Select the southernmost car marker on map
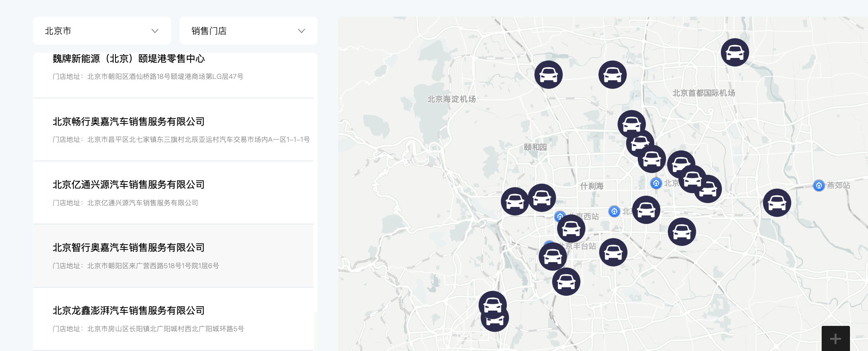Image resolution: width=868 pixels, height=351 pixels. click(x=494, y=320)
